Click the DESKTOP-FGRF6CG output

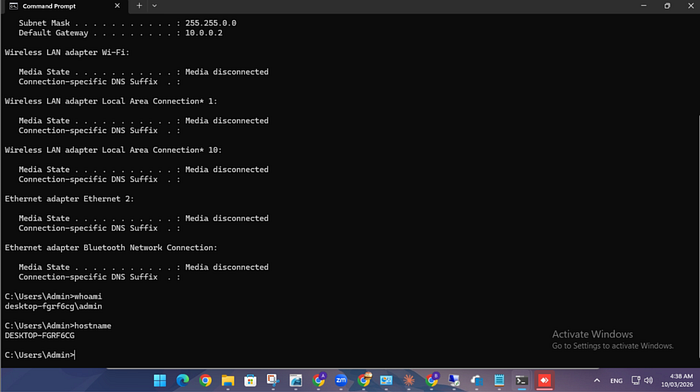[39, 335]
